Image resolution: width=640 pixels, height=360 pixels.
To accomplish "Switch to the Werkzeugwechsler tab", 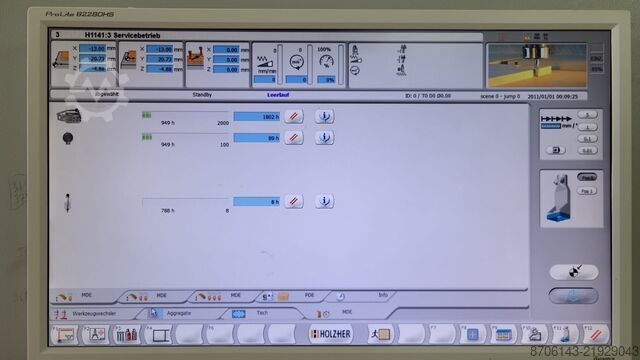I will click(94, 313).
